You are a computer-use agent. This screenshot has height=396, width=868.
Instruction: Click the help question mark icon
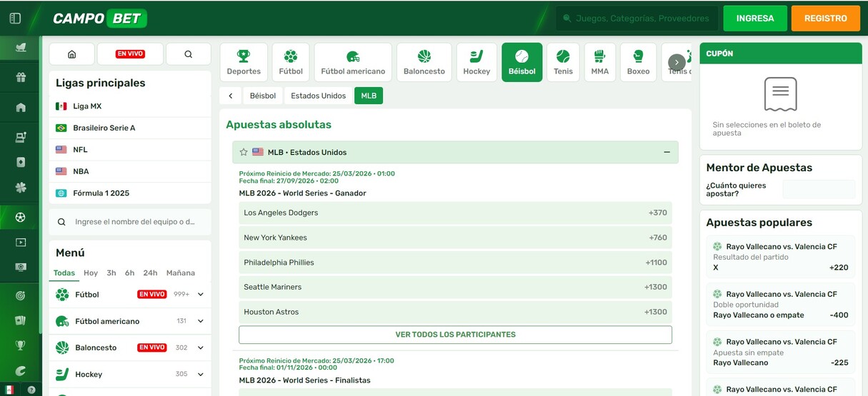click(x=31, y=390)
